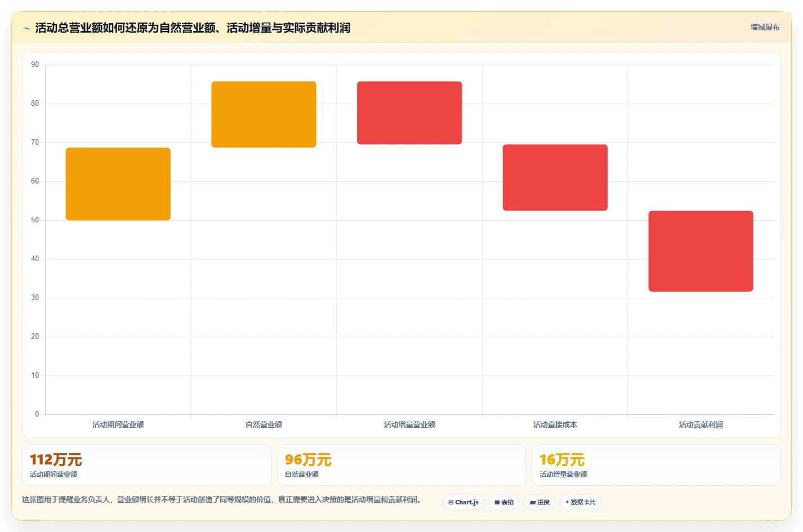Select the 数据卡片 chip
The width and height of the screenshot is (803, 532).
pyautogui.click(x=580, y=502)
